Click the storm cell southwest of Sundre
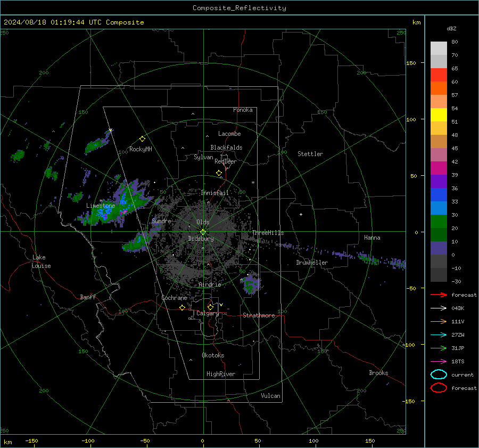Screen dimensions: 479x448 point(136,242)
